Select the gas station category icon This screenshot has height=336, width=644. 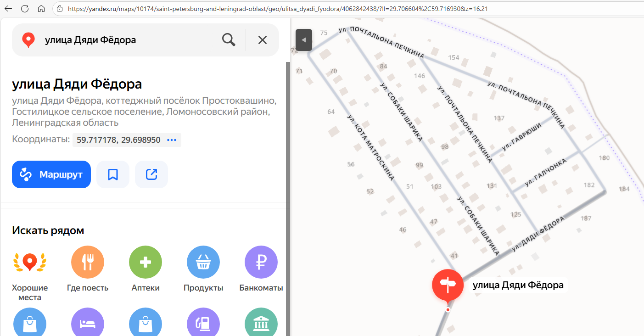tap(203, 324)
